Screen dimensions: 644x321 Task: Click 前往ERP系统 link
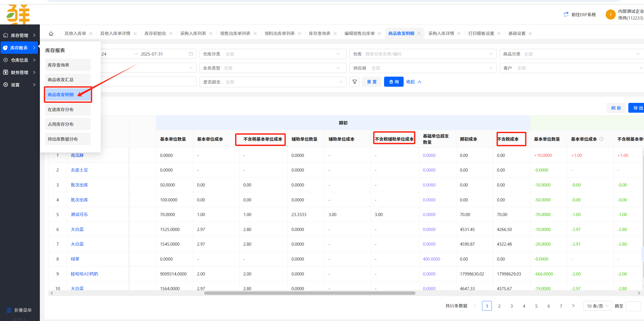click(583, 15)
